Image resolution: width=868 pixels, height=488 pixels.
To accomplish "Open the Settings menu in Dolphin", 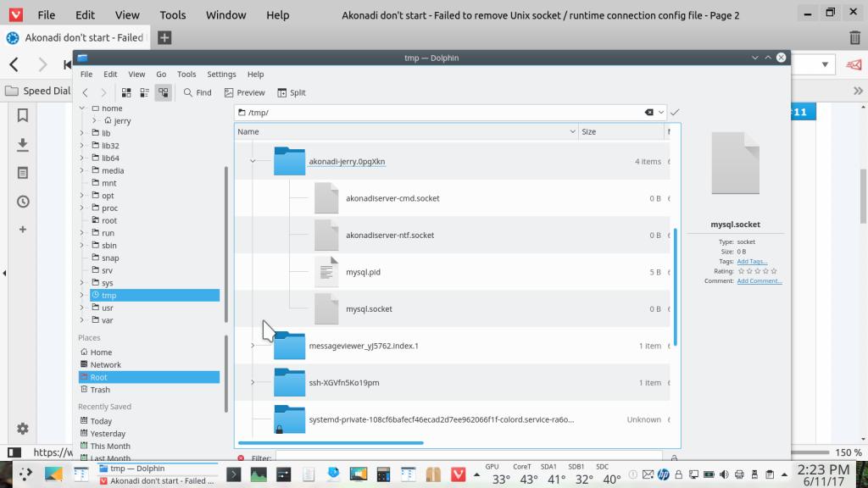I will tap(221, 75).
